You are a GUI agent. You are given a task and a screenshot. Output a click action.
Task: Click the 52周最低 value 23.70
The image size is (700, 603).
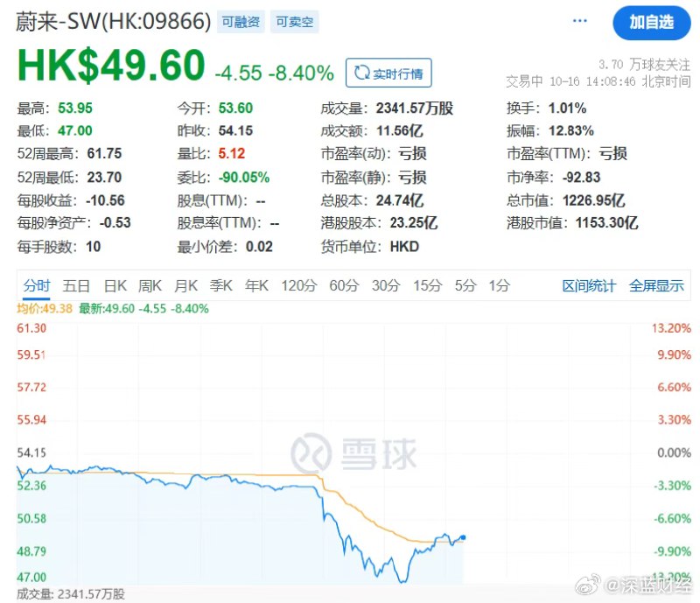[104, 178]
